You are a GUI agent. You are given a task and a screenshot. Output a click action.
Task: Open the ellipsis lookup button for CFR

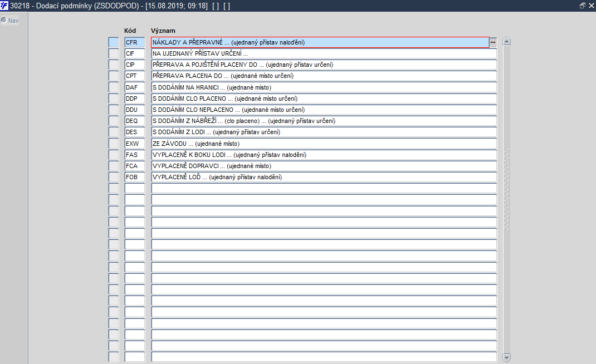pos(493,42)
